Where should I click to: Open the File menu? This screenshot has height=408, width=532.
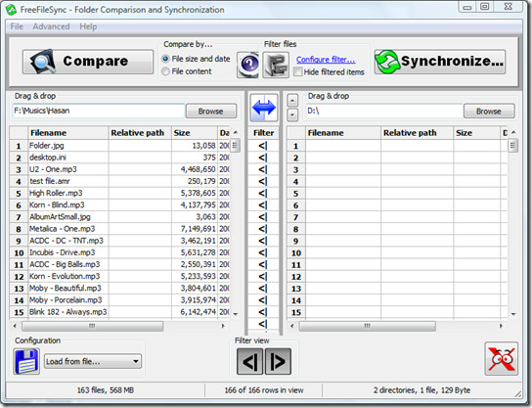point(17,26)
